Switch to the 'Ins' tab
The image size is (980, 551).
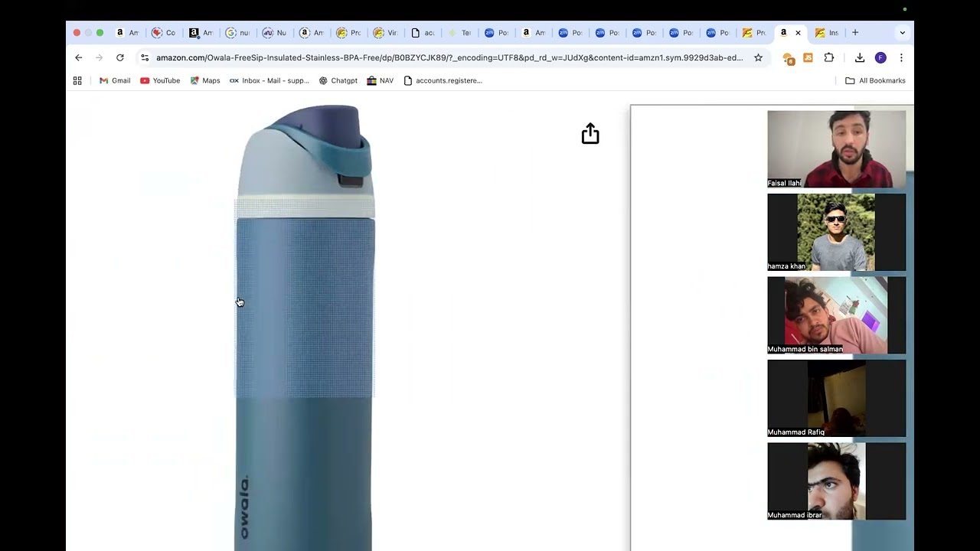tap(827, 33)
